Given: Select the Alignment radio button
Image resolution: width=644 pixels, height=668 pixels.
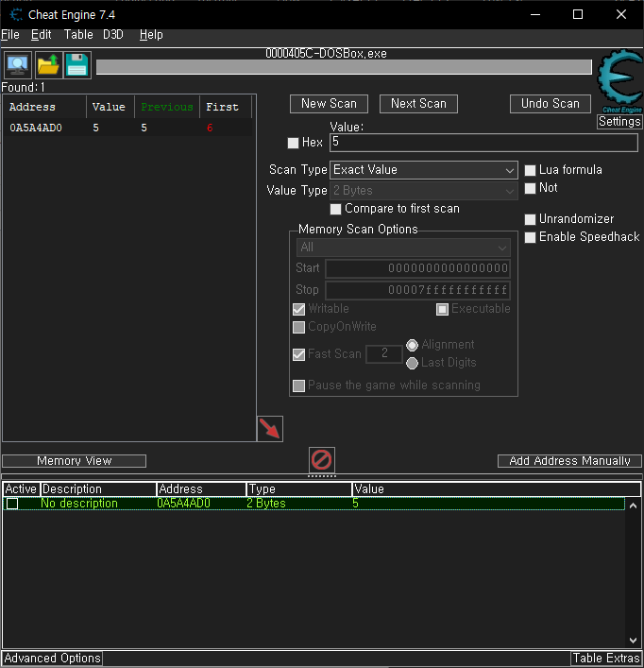Looking at the screenshot, I should (412, 345).
